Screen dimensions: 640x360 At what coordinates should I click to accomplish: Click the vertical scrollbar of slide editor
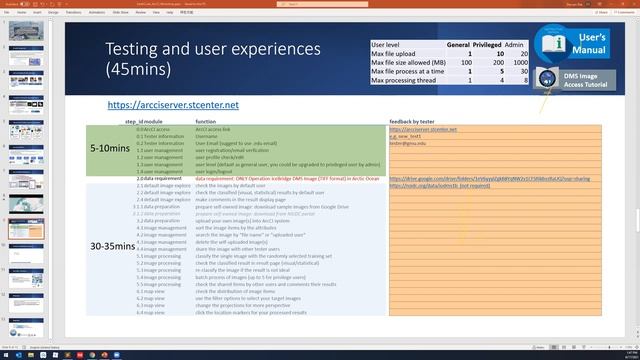(x=637, y=220)
